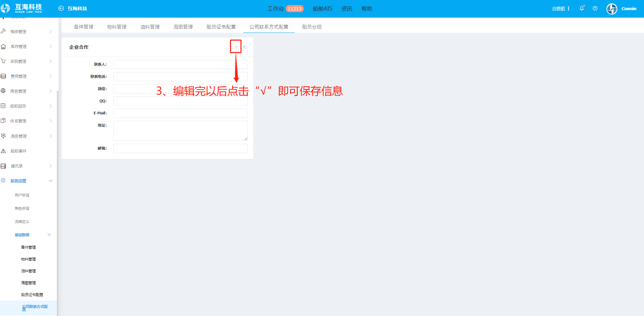Open the 自管船 three-dot menu

pos(569,8)
